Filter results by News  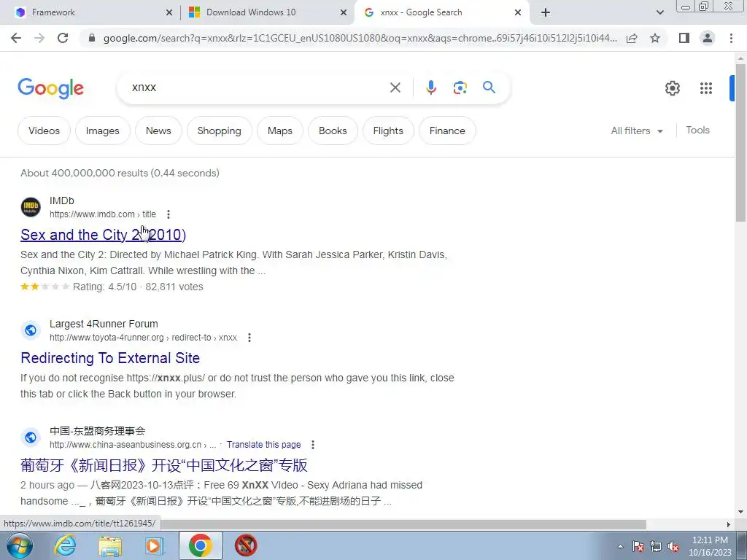coord(158,131)
